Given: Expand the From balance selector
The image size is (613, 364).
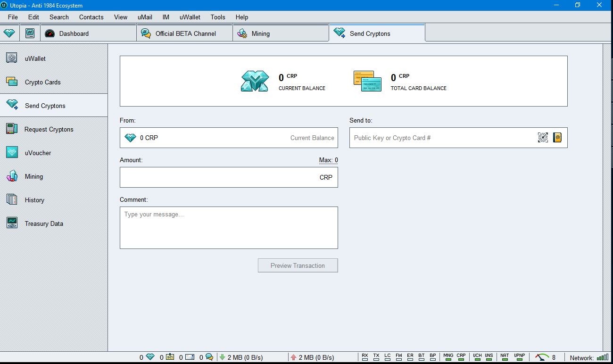Looking at the screenshot, I should tap(229, 138).
